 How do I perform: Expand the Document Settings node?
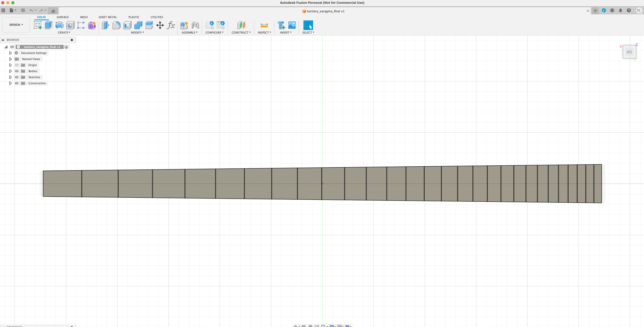point(10,53)
